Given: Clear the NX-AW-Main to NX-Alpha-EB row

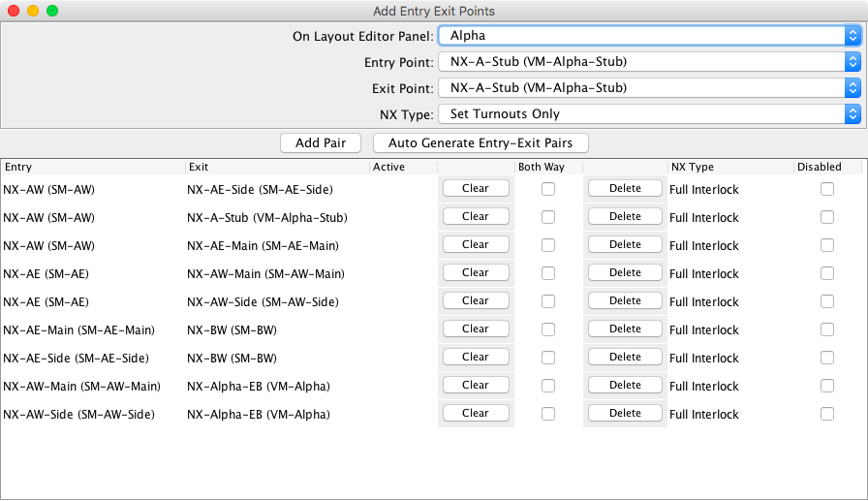Looking at the screenshot, I should tap(475, 386).
